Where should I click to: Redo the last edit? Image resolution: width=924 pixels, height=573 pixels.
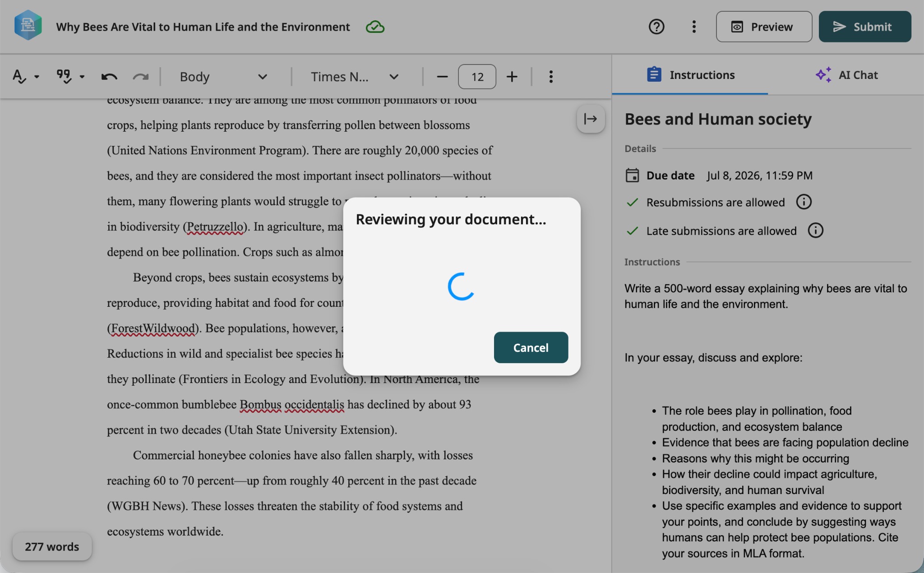click(141, 77)
